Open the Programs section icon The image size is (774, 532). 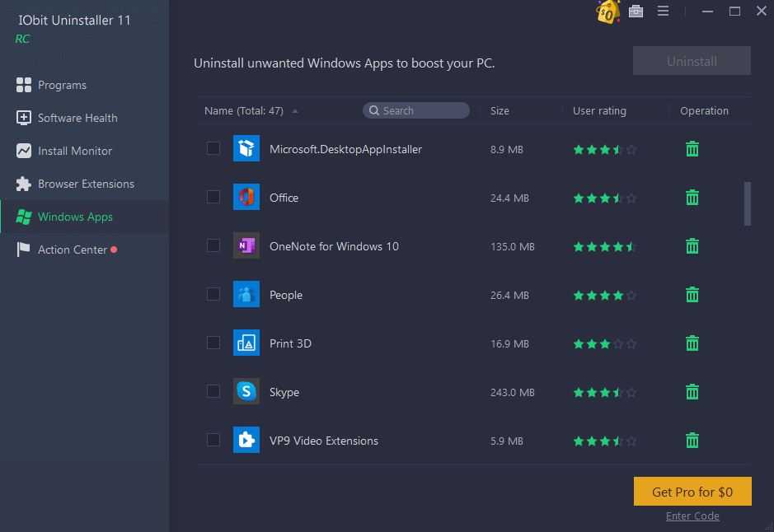pyautogui.click(x=23, y=85)
